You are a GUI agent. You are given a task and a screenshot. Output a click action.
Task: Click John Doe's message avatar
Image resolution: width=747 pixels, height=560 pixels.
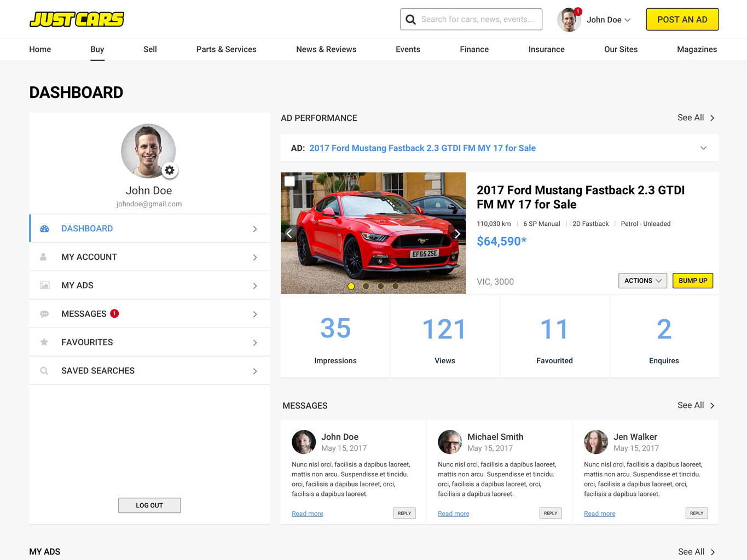pos(304,442)
